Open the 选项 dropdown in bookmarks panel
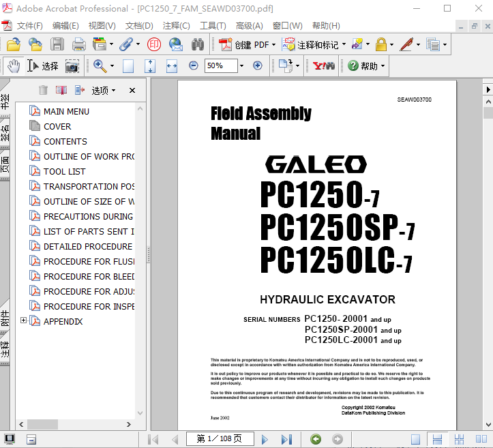 click(104, 91)
